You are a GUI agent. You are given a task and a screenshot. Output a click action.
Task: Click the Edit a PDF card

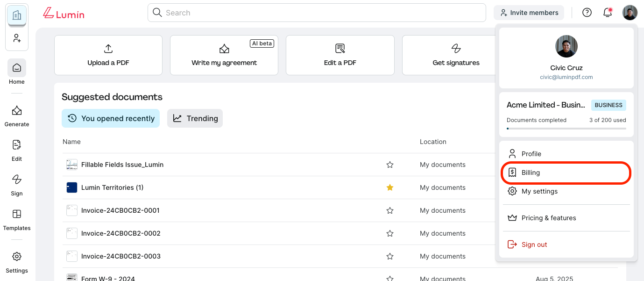pos(340,55)
